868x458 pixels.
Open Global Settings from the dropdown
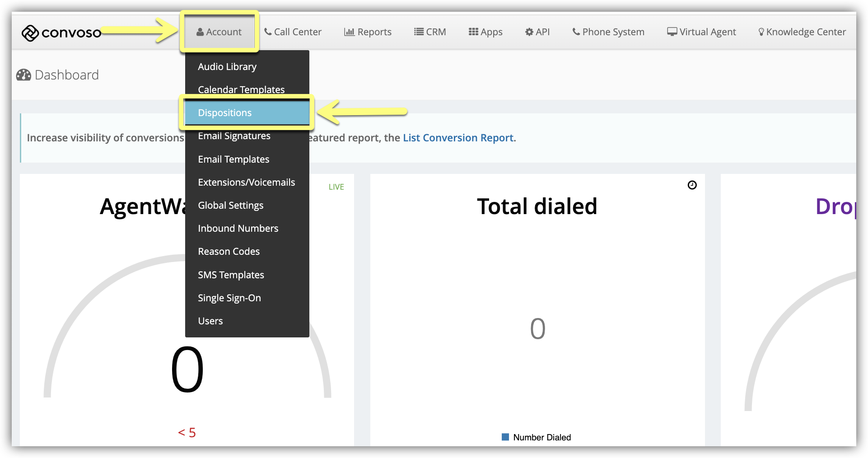point(247,205)
